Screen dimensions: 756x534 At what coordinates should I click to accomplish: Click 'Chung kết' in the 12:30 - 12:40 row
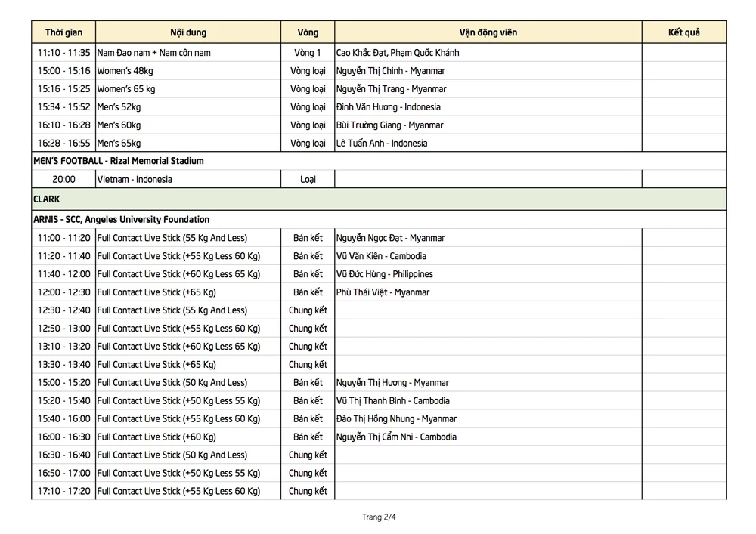[x=308, y=310]
